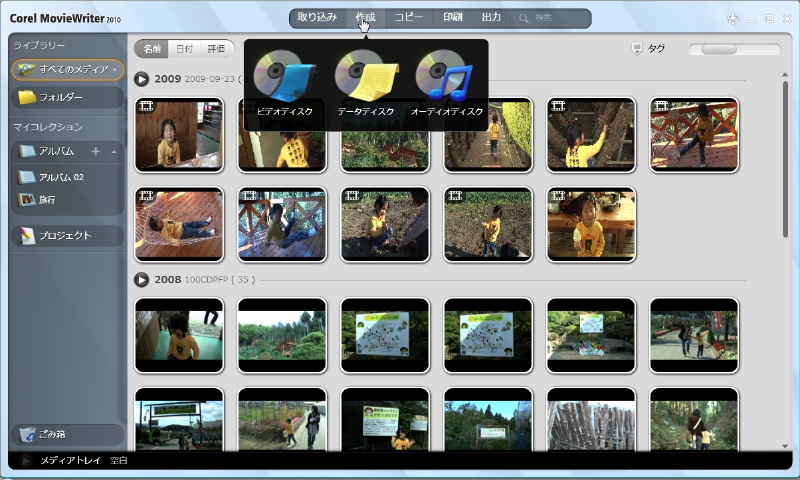Collapse the 2008 100CDPFP group arrow
Viewport: 800px width, 480px height.
142,280
